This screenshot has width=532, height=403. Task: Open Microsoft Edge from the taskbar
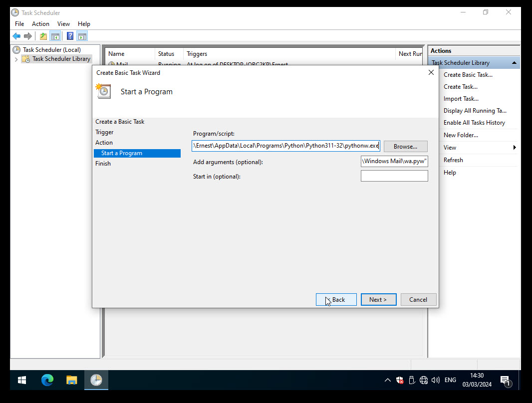click(47, 380)
